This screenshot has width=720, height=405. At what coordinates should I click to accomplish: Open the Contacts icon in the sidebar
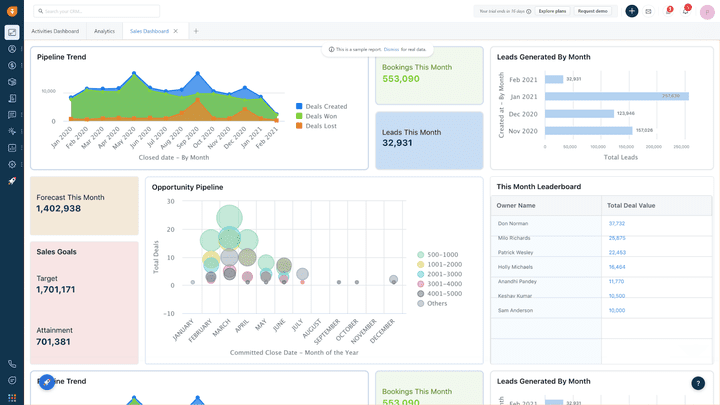(12, 49)
